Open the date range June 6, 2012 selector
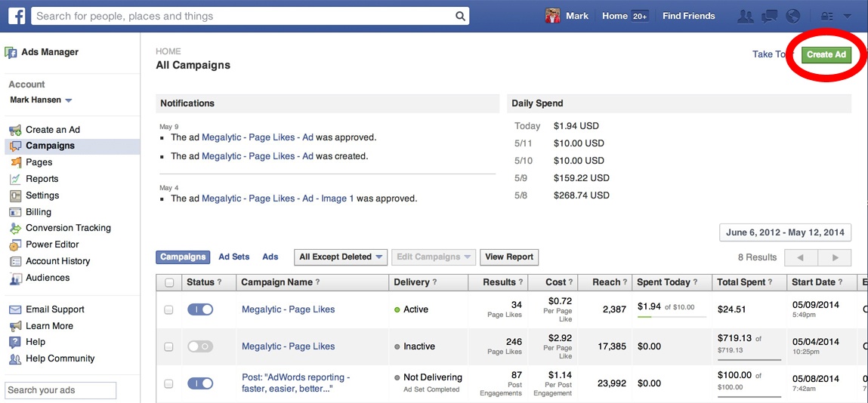868x403 pixels. click(x=785, y=232)
